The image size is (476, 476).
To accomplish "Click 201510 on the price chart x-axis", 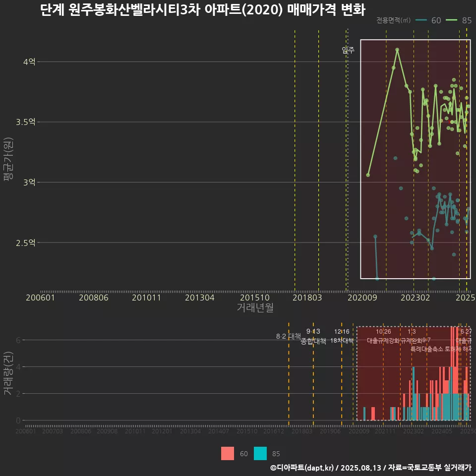I will tap(255, 297).
